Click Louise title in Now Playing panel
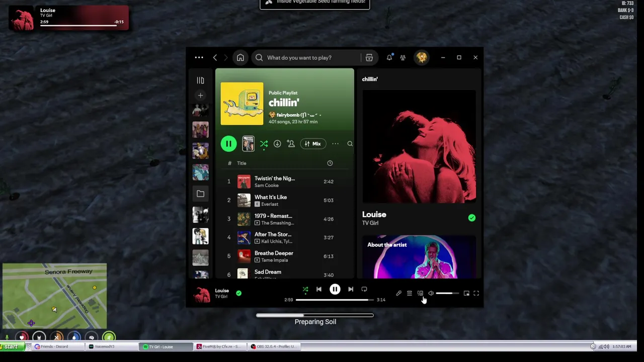Image resolution: width=644 pixels, height=362 pixels. coord(374,215)
